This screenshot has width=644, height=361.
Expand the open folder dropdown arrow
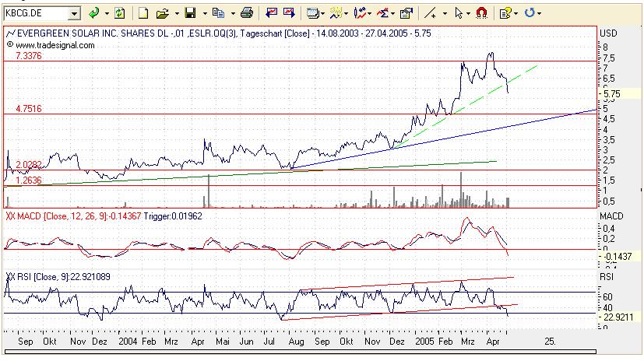177,14
